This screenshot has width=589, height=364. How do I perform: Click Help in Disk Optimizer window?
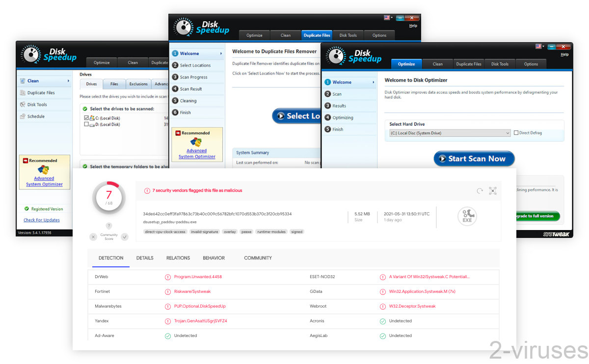tap(564, 54)
